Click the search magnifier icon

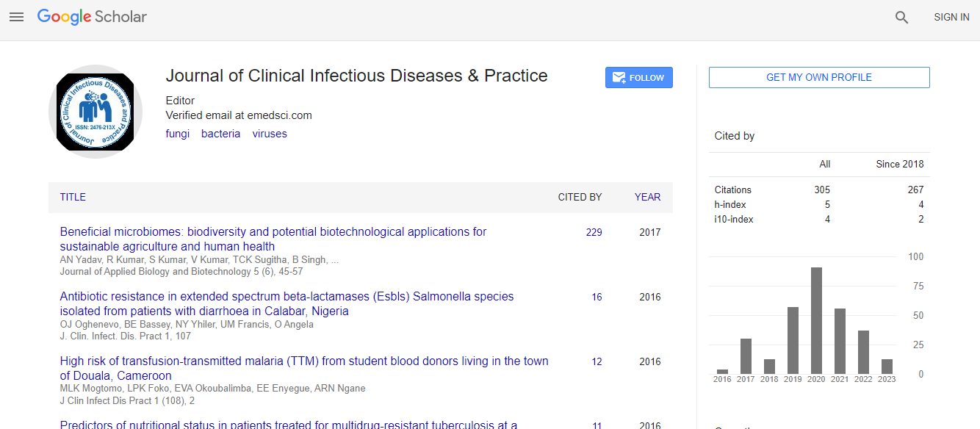901,18
